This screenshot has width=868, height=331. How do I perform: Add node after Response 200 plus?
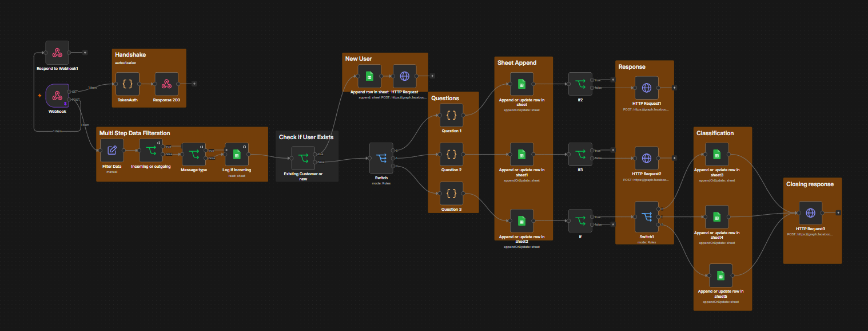tap(194, 84)
